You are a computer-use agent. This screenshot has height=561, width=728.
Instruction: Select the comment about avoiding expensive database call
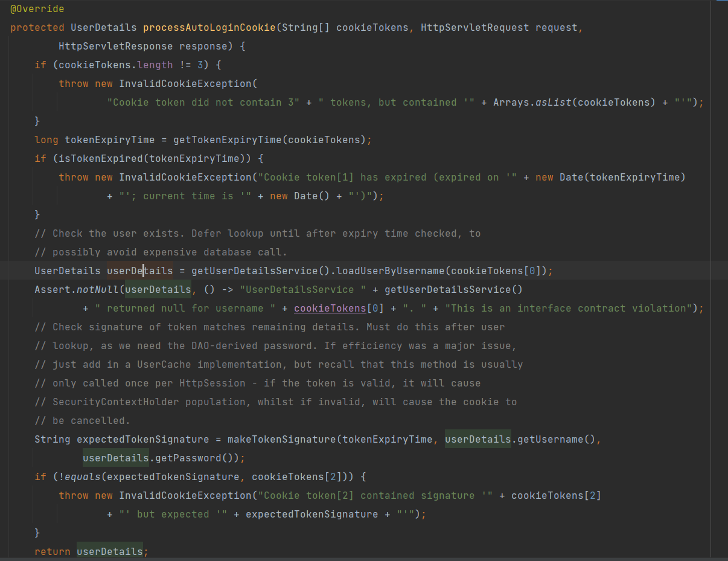(161, 252)
